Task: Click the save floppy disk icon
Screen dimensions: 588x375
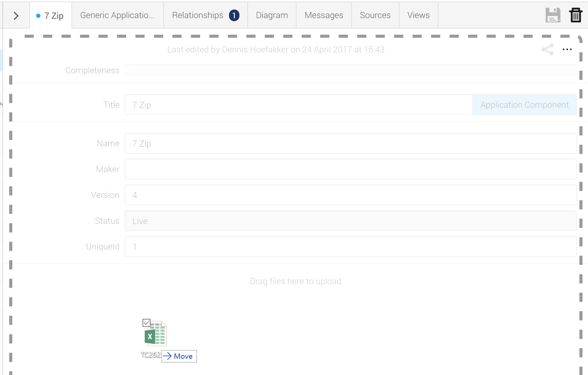Action: point(553,15)
